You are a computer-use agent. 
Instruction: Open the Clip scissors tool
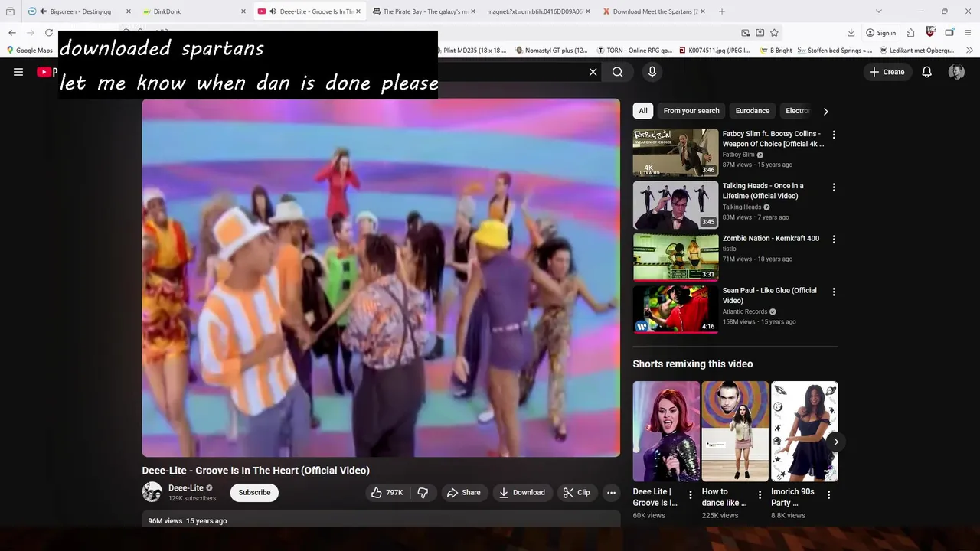(x=577, y=493)
